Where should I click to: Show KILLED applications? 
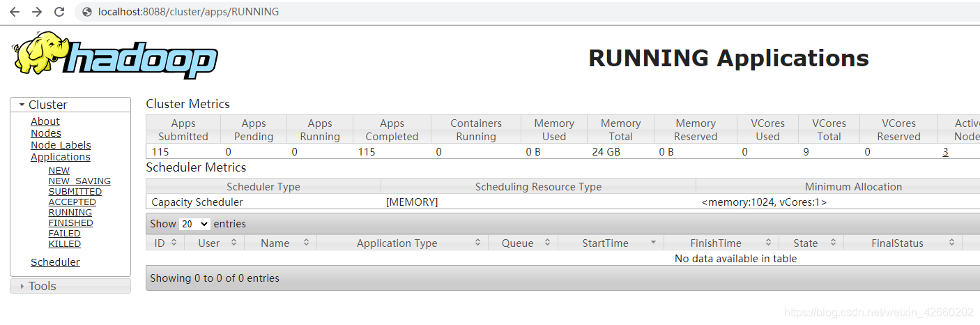tap(64, 244)
